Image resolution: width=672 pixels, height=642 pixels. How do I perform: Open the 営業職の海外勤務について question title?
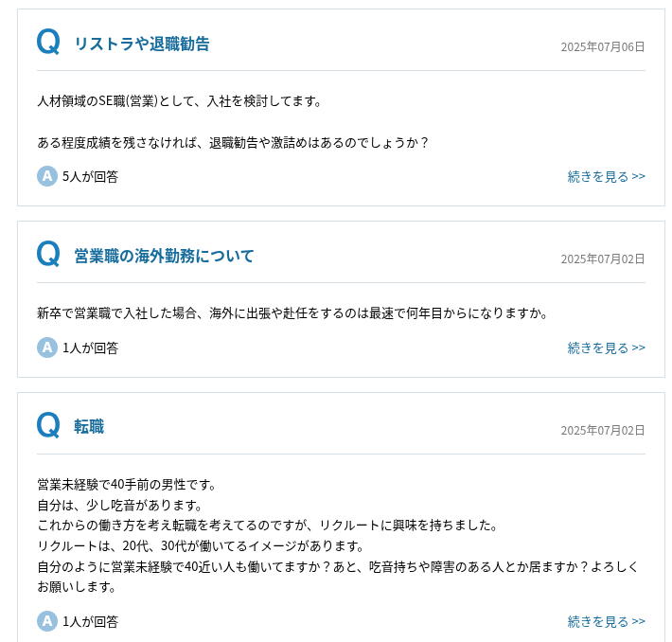pyautogui.click(x=164, y=256)
